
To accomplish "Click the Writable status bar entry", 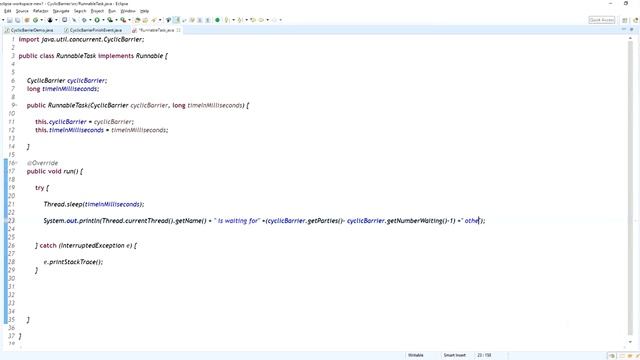I will click(416, 355).
